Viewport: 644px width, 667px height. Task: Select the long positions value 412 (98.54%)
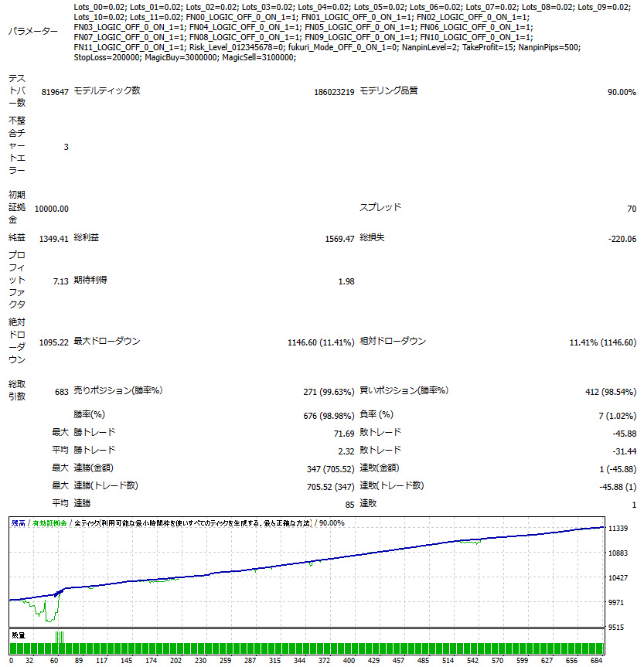click(x=611, y=392)
